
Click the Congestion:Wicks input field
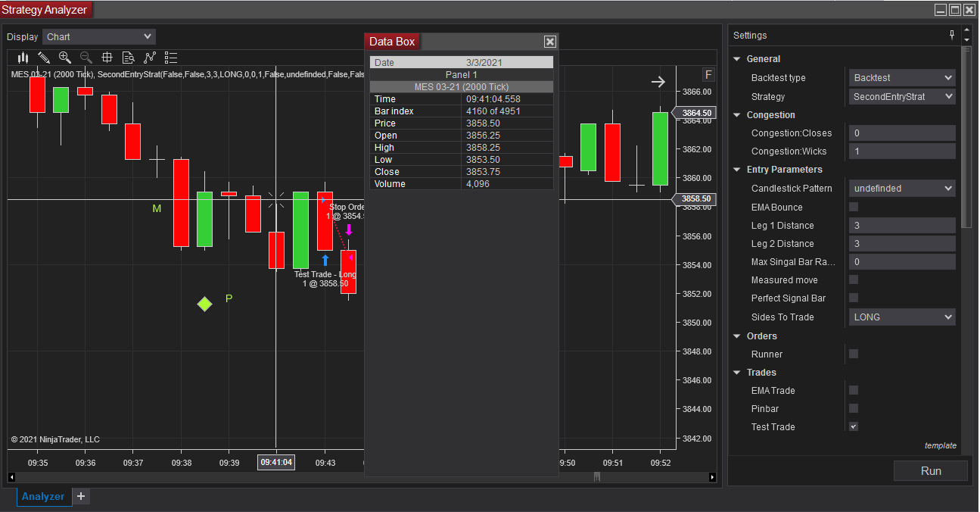[902, 151]
